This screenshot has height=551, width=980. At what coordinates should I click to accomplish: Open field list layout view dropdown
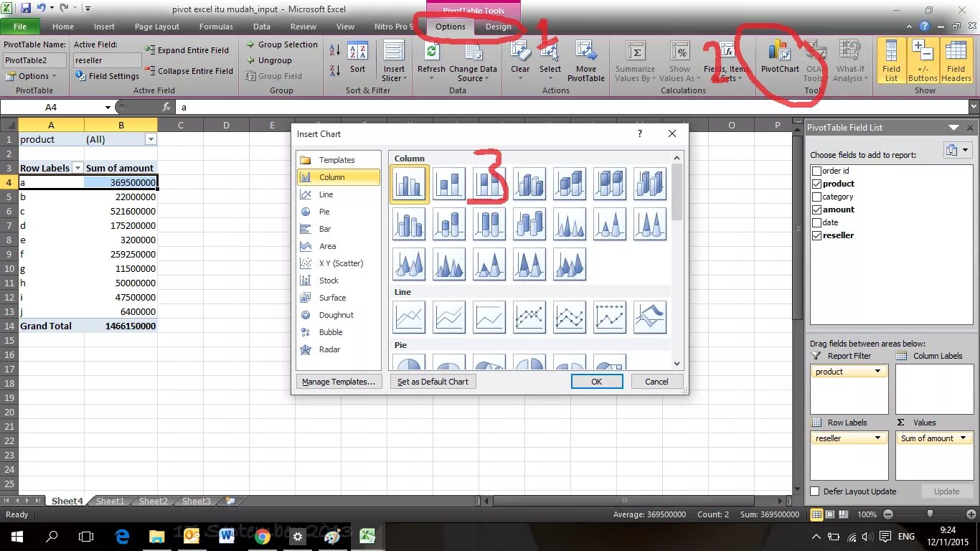[x=958, y=151]
